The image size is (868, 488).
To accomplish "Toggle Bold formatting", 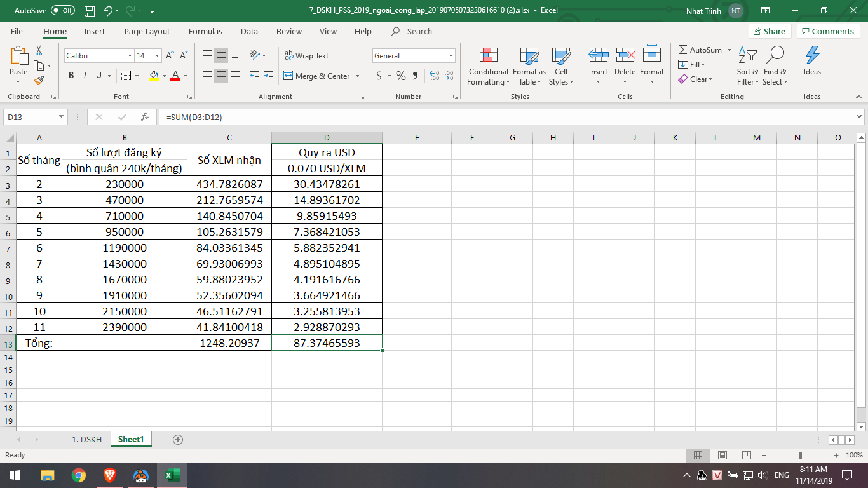I will coord(71,76).
